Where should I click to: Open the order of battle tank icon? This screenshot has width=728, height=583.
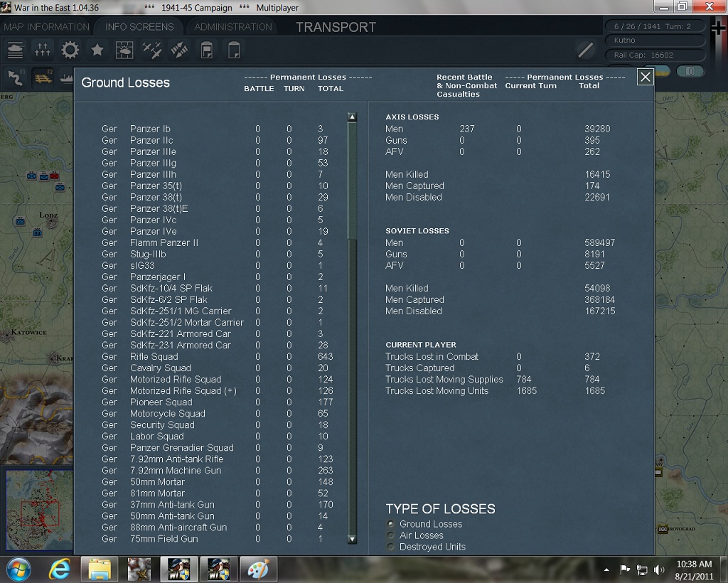16,50
